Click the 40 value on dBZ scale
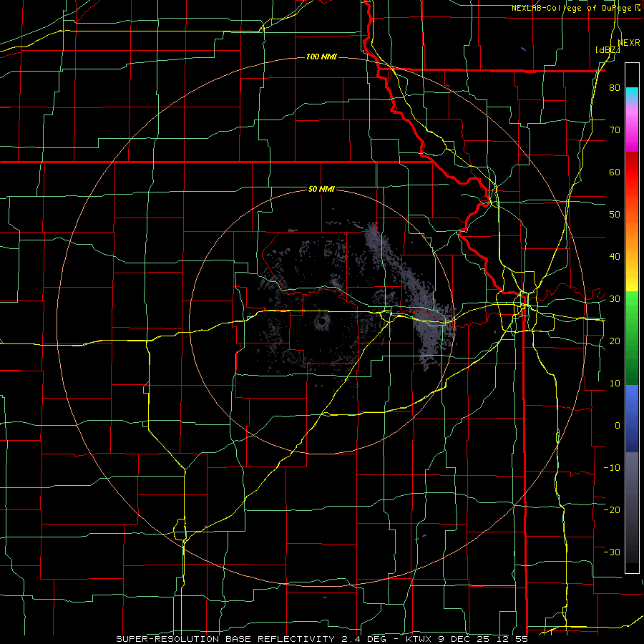The height and width of the screenshot is (644, 644). tap(615, 257)
